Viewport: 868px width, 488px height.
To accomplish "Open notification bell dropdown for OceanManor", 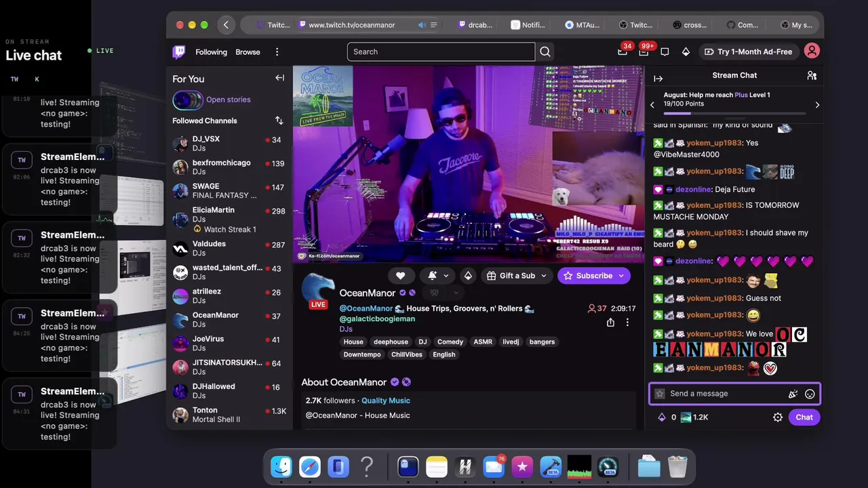I will 439,276.
